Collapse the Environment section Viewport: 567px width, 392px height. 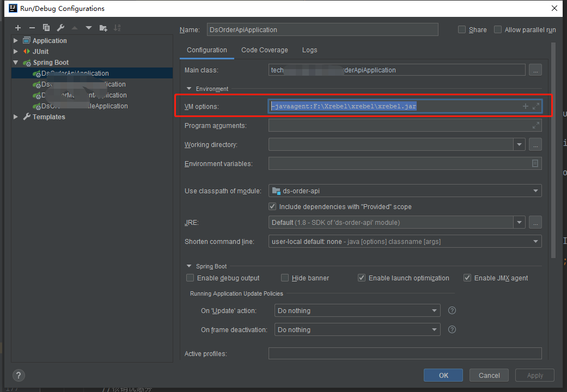(189, 89)
